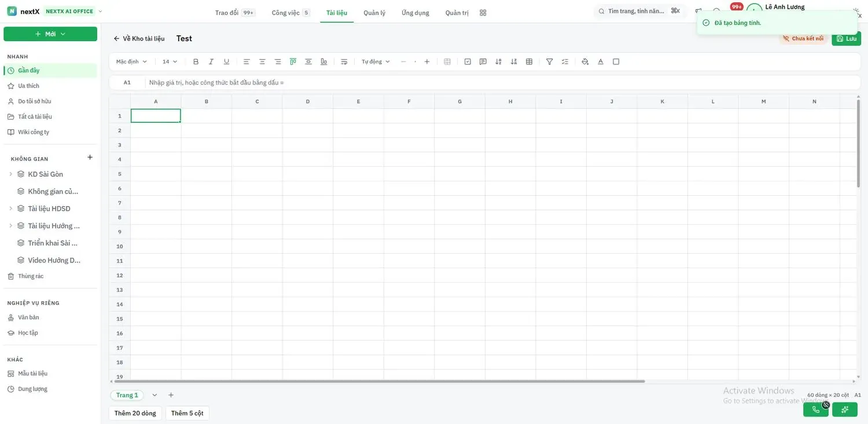
Task: Open the Ứng dụng tab
Action: pos(415,13)
